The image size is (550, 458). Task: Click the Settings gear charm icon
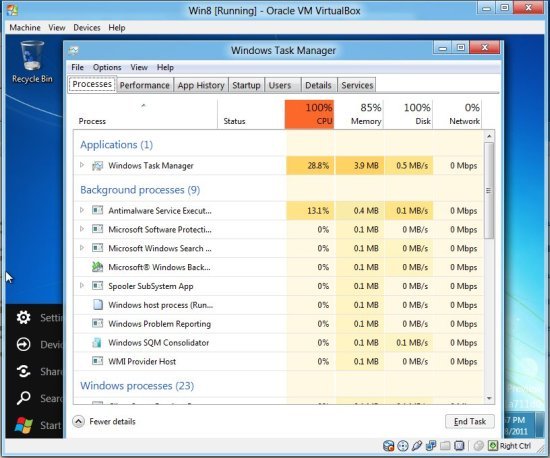(24, 317)
